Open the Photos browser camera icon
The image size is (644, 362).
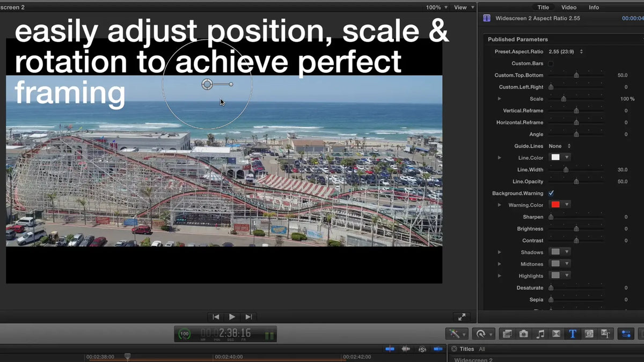(x=523, y=334)
